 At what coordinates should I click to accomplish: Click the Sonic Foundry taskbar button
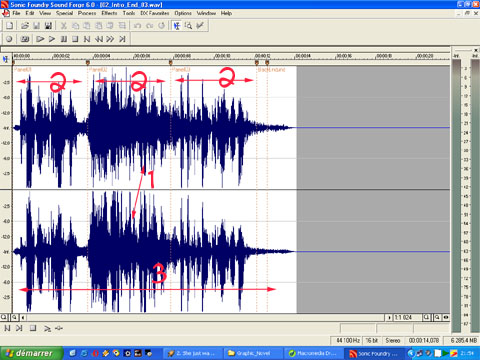coord(374,353)
